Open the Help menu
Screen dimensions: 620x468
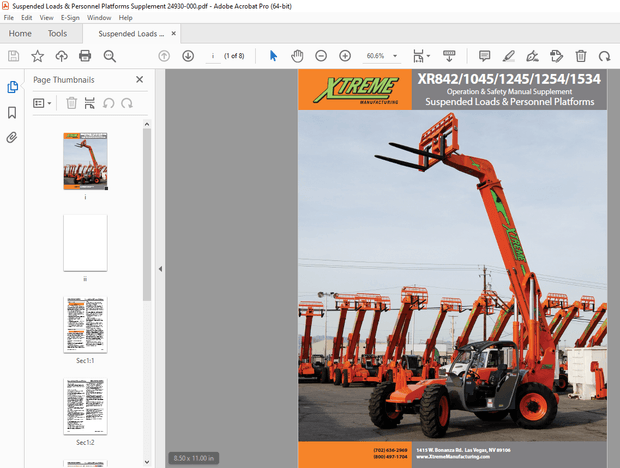click(x=125, y=18)
